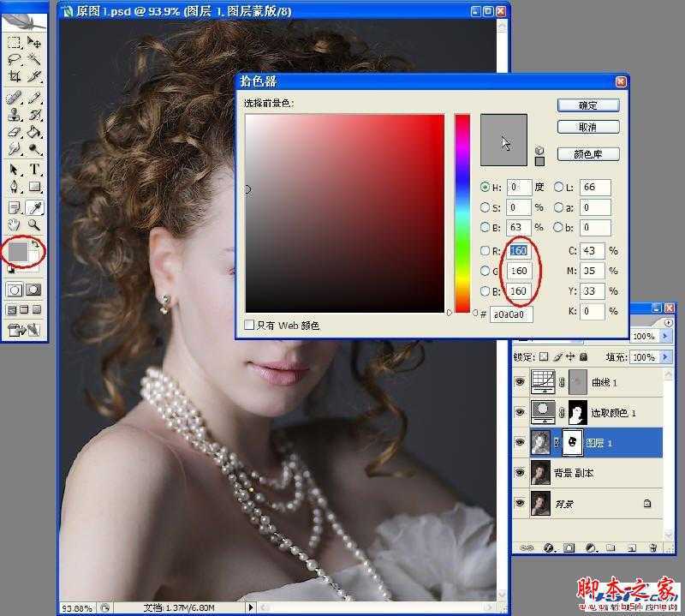This screenshot has width=685, height=616.
Task: Select the Slice tool
Action: click(x=34, y=76)
